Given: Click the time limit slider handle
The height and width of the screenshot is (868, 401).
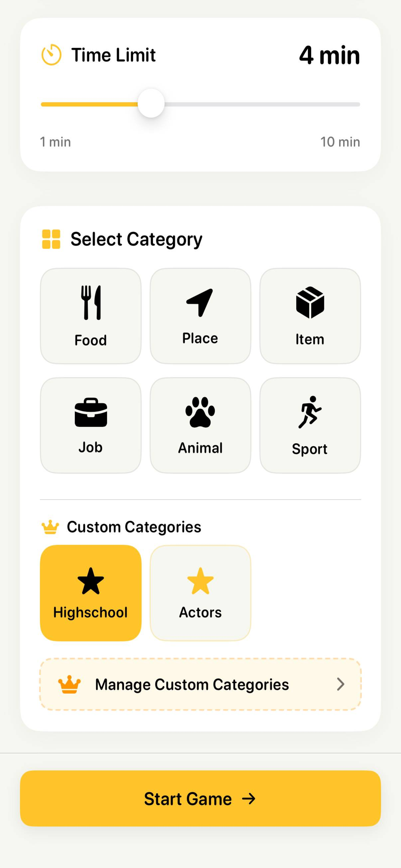Looking at the screenshot, I should click(x=151, y=103).
